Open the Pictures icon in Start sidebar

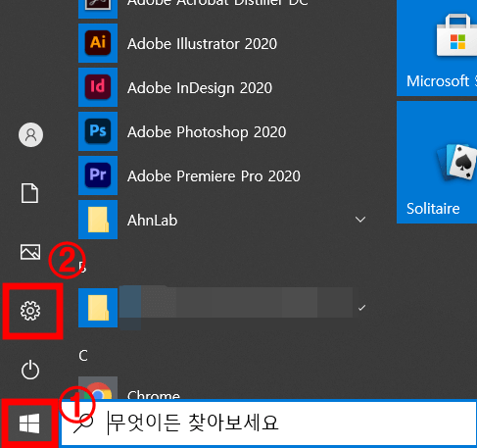point(30,252)
